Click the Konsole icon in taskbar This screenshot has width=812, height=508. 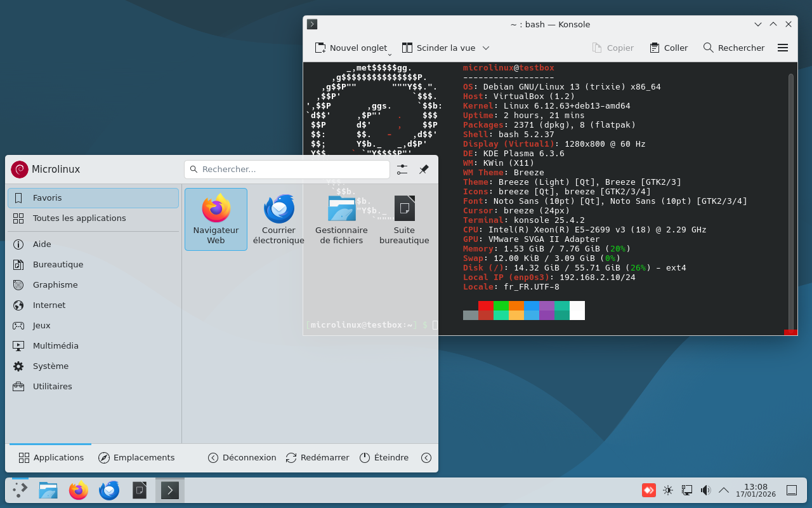169,490
